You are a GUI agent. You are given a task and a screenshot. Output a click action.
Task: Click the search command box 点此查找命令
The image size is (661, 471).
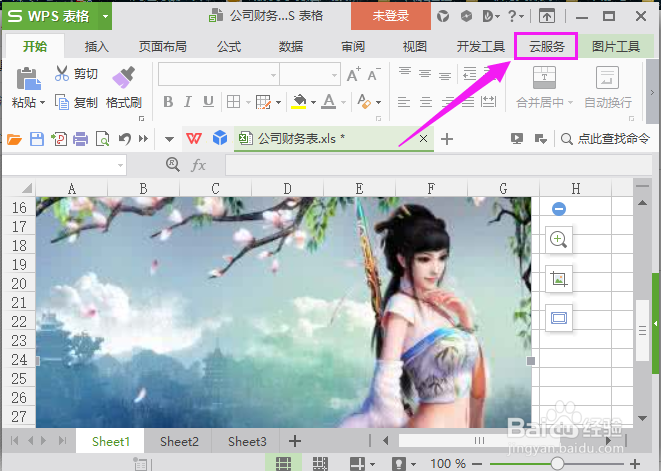pos(605,139)
